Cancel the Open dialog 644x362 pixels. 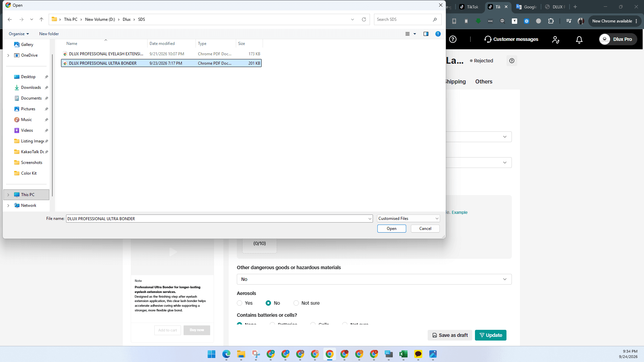pos(425,229)
